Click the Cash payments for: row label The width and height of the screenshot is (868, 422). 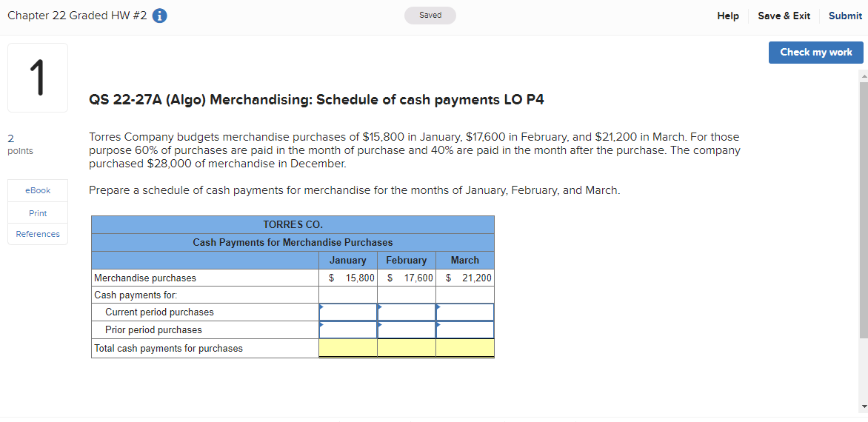click(136, 295)
